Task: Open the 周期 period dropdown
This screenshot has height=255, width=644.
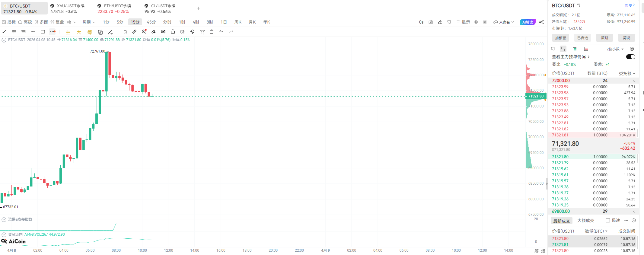Action: [89, 22]
